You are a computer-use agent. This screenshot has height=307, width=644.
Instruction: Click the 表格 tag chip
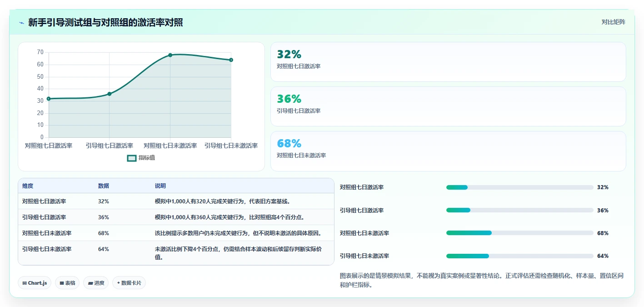pyautogui.click(x=67, y=283)
